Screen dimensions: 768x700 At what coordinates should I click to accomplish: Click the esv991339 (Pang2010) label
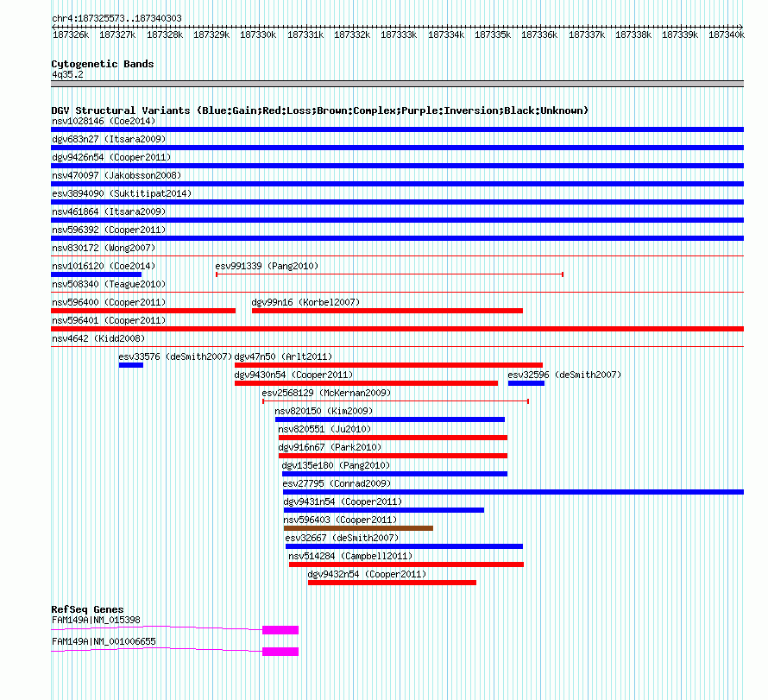tap(267, 266)
